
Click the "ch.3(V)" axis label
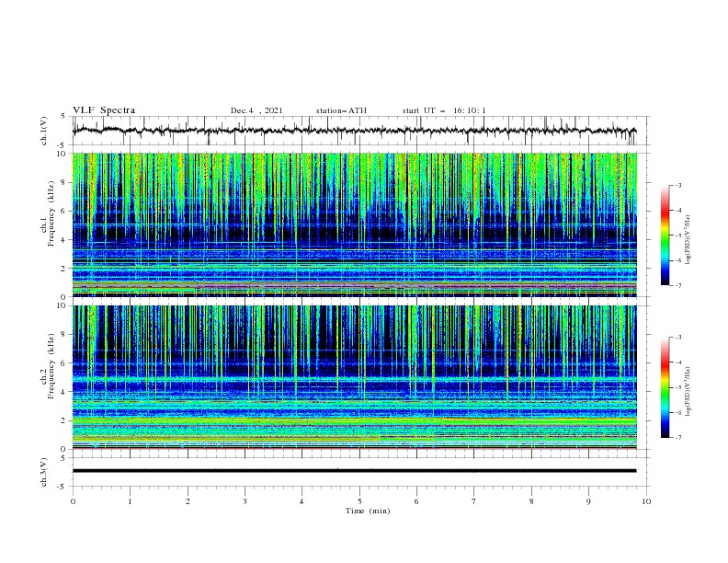(x=44, y=472)
